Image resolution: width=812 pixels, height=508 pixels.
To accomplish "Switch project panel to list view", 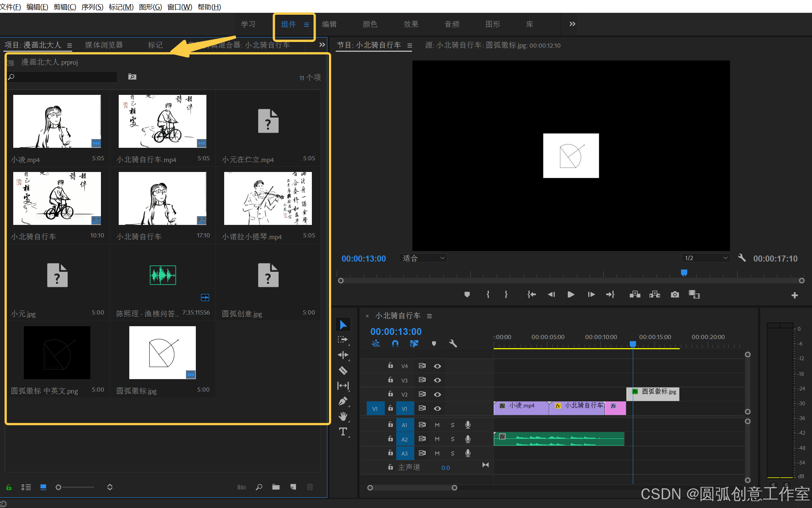I will (x=26, y=487).
